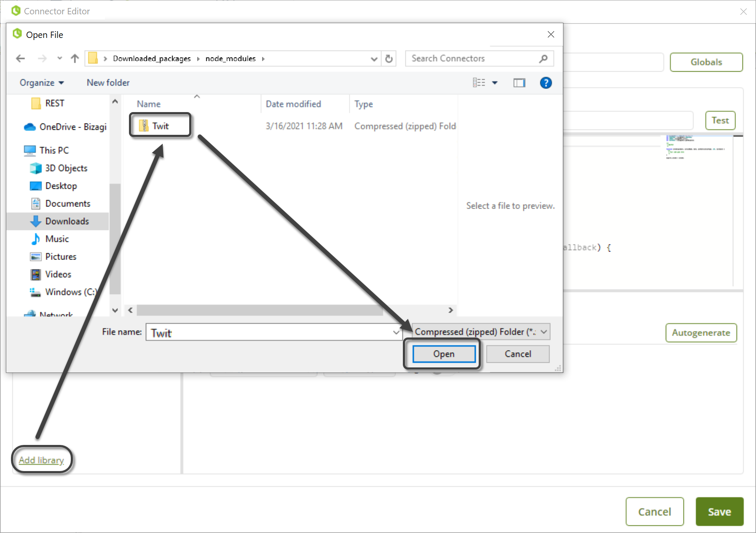Toggle the preview pane

(519, 83)
